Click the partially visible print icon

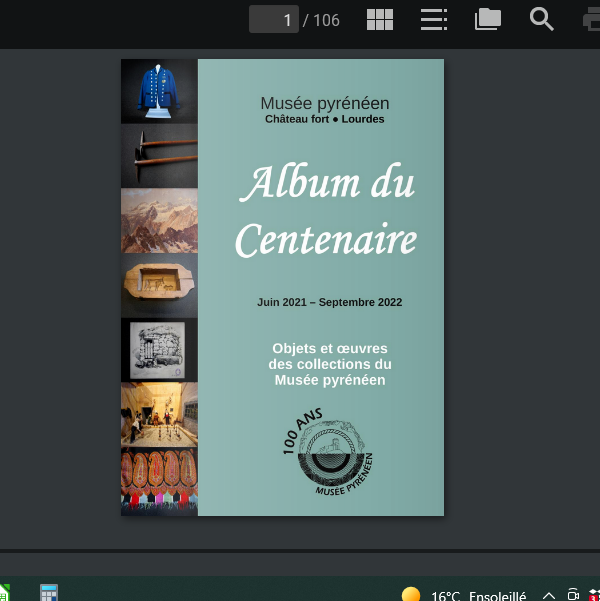(x=591, y=21)
